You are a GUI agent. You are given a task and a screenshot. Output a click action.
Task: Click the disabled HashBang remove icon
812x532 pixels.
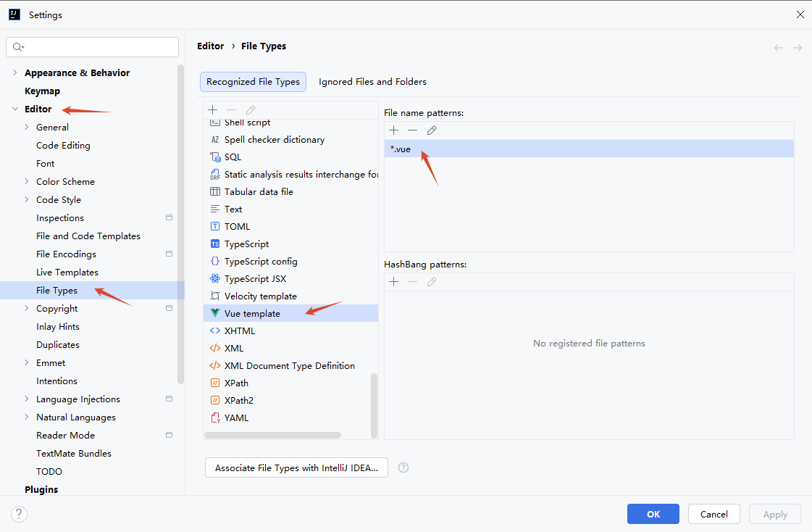point(412,282)
